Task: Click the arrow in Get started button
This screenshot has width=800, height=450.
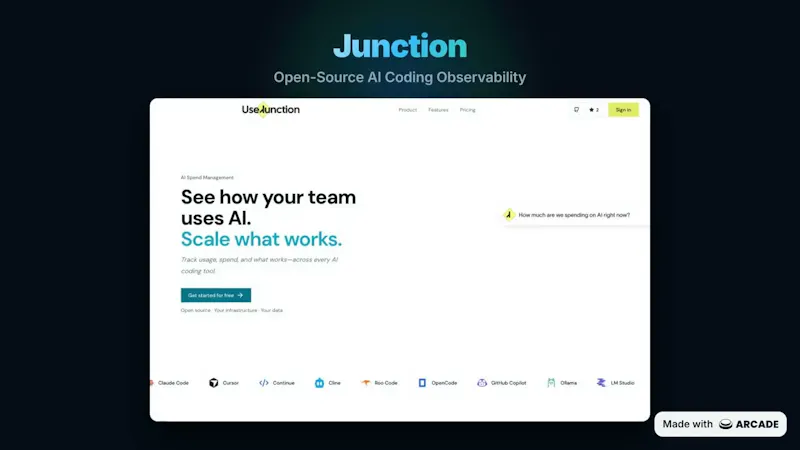Action: pyautogui.click(x=240, y=295)
